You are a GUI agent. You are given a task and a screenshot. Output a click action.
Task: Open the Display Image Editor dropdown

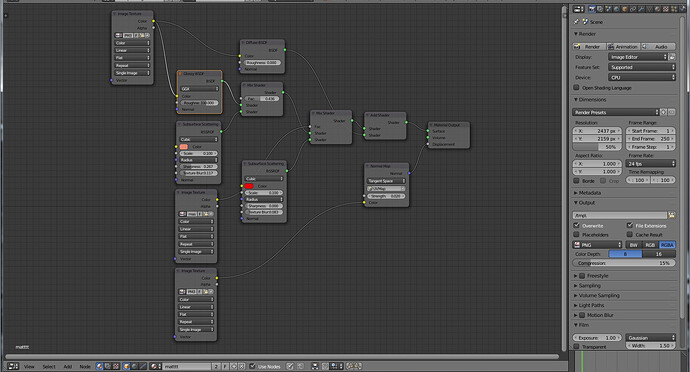pyautogui.click(x=638, y=57)
